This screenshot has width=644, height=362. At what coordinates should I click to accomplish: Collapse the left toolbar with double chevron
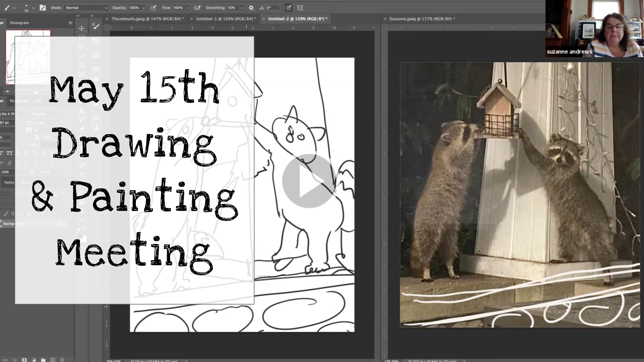[x=78, y=16]
